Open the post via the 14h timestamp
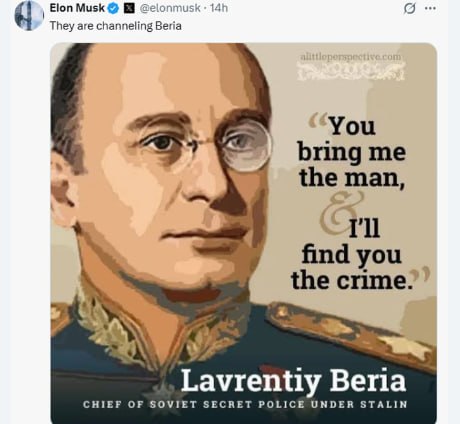Viewport: 460px width, 424px height. point(219,8)
